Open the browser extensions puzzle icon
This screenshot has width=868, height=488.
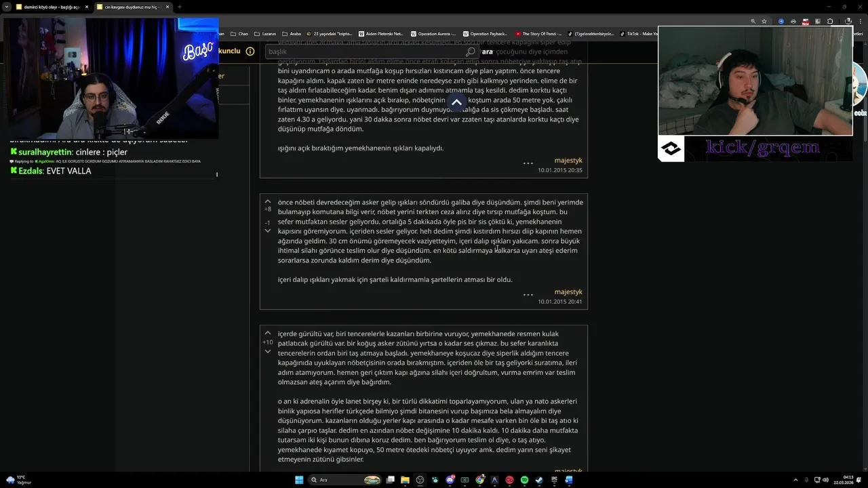point(830,21)
